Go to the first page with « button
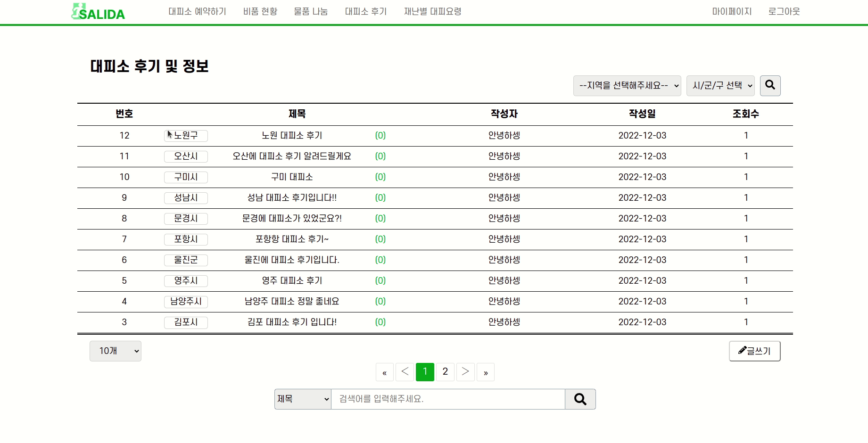This screenshot has width=868, height=443. point(385,372)
